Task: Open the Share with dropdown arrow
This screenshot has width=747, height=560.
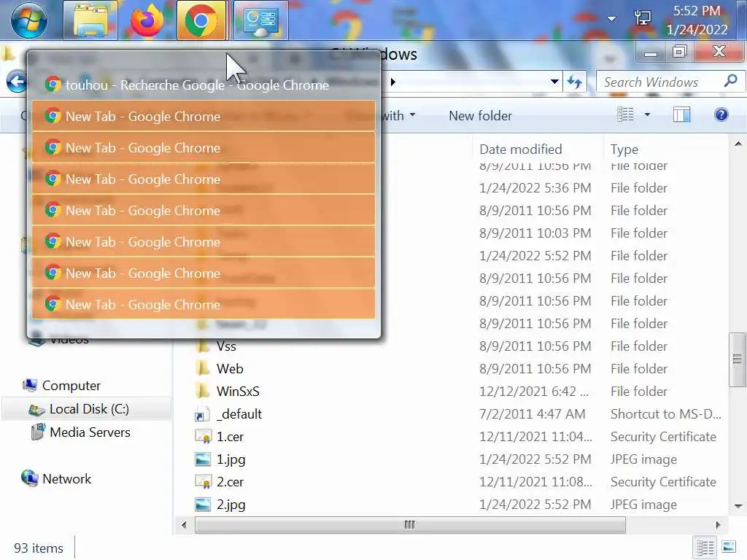Action: pos(413,114)
